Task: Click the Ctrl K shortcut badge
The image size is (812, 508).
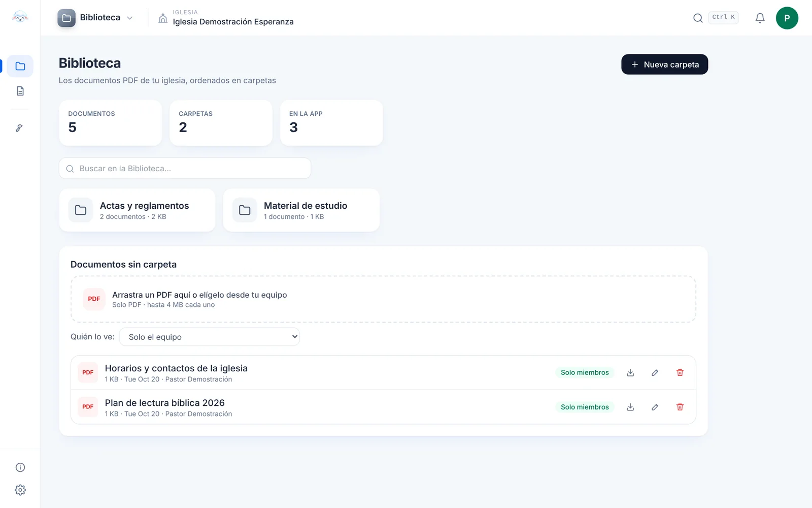Action: click(x=723, y=17)
